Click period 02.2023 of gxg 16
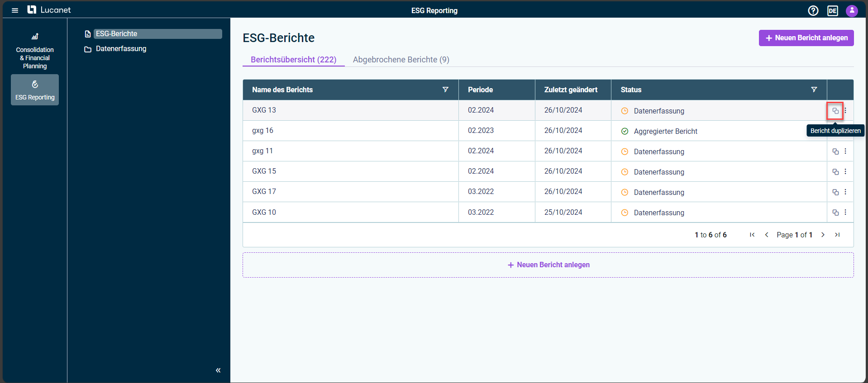Viewport: 868px width, 383px height. (481, 130)
